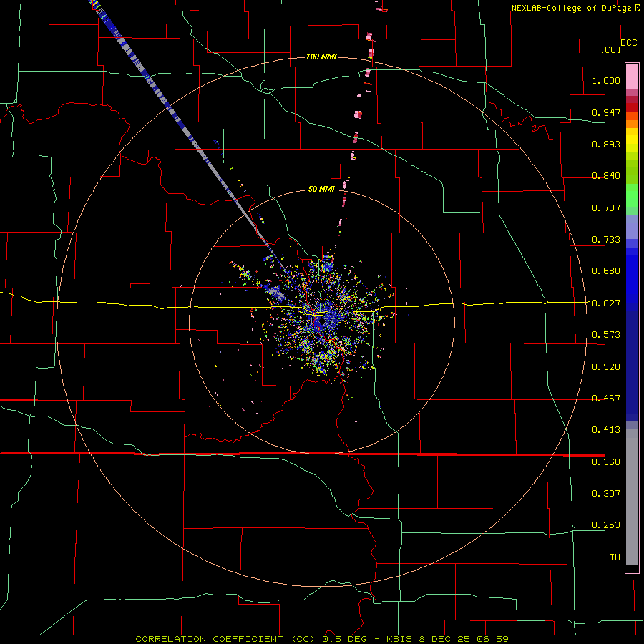Click the TH threshold label on legend
Viewport: 644px width, 644px height.
(x=615, y=557)
